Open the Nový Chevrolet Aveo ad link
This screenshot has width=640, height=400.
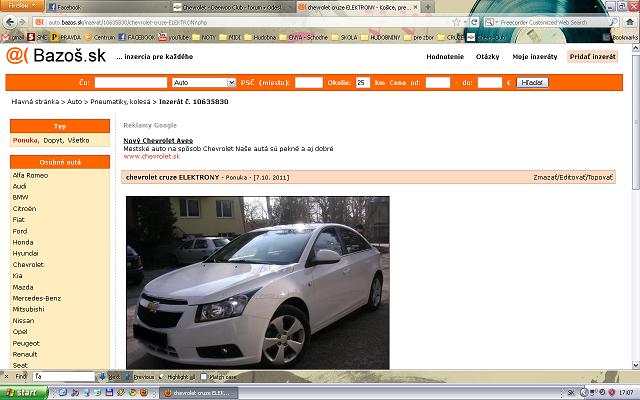(158, 140)
